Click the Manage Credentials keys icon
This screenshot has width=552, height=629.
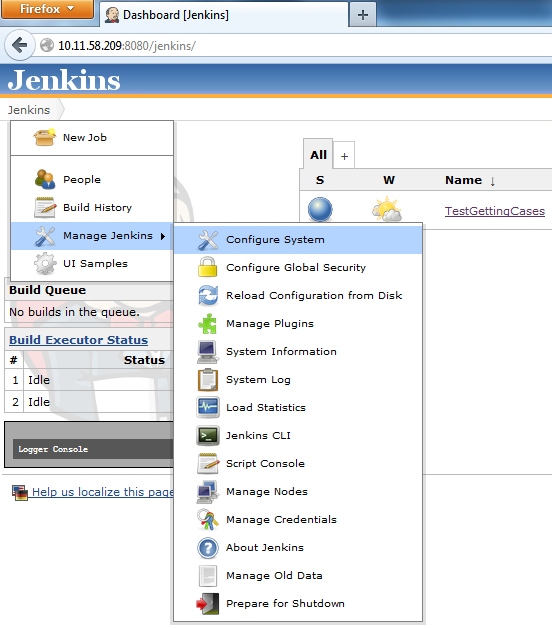click(208, 520)
